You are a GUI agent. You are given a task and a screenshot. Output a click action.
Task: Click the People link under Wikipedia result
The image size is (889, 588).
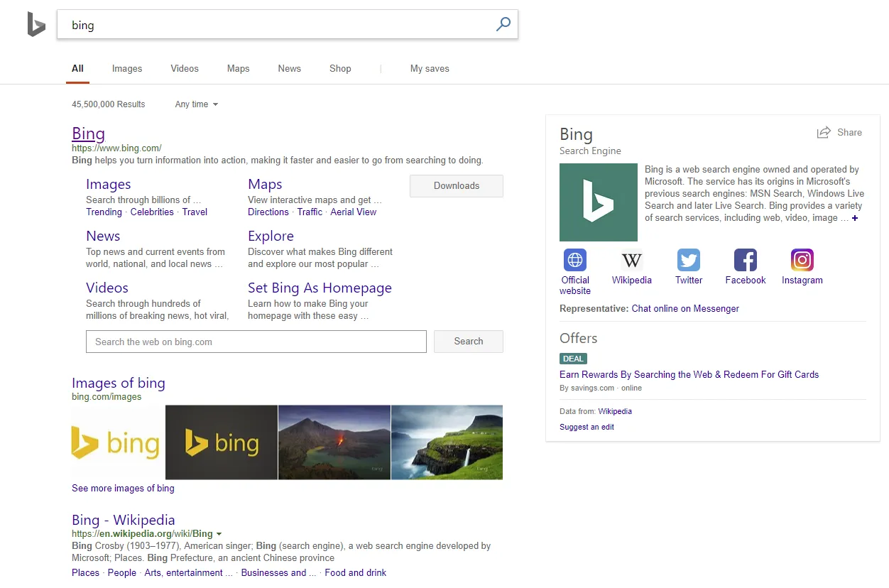click(122, 573)
